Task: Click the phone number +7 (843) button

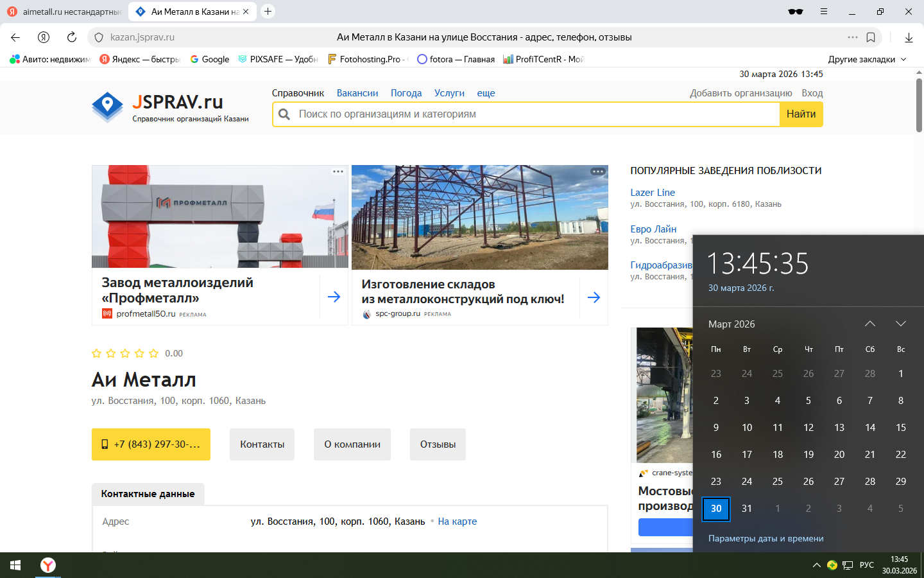Action: pyautogui.click(x=151, y=444)
